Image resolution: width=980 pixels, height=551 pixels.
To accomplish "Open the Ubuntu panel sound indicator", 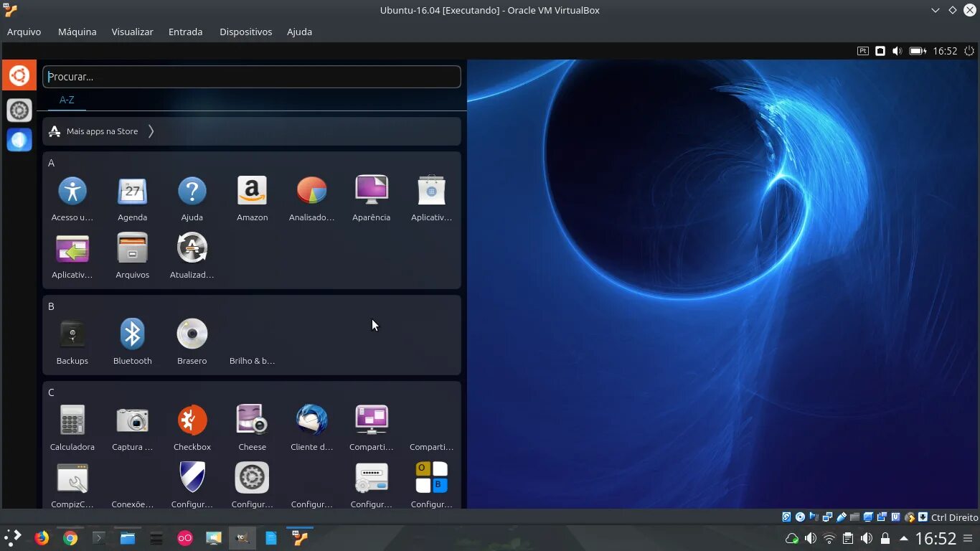I will pyautogui.click(x=897, y=51).
